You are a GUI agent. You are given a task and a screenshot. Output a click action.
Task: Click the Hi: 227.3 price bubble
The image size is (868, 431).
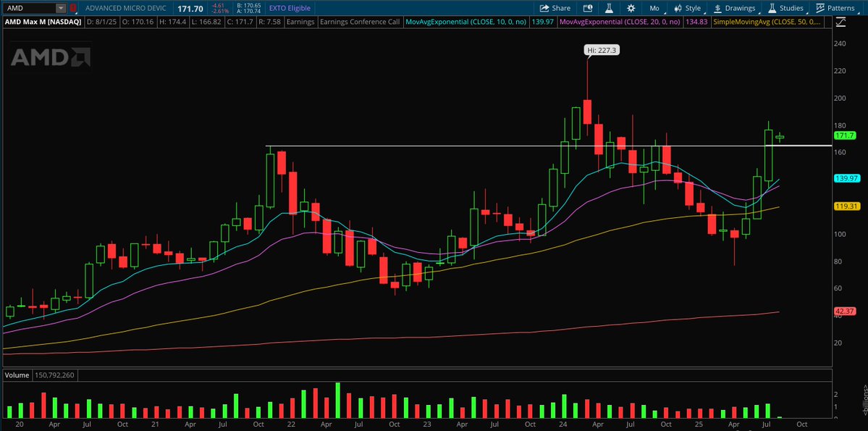pyautogui.click(x=602, y=51)
